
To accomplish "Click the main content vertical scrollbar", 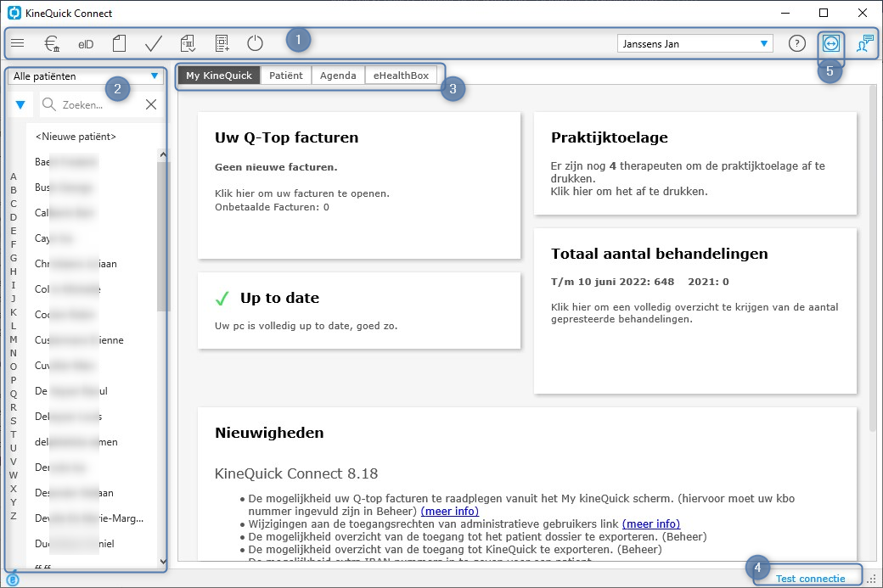I will point(872,259).
